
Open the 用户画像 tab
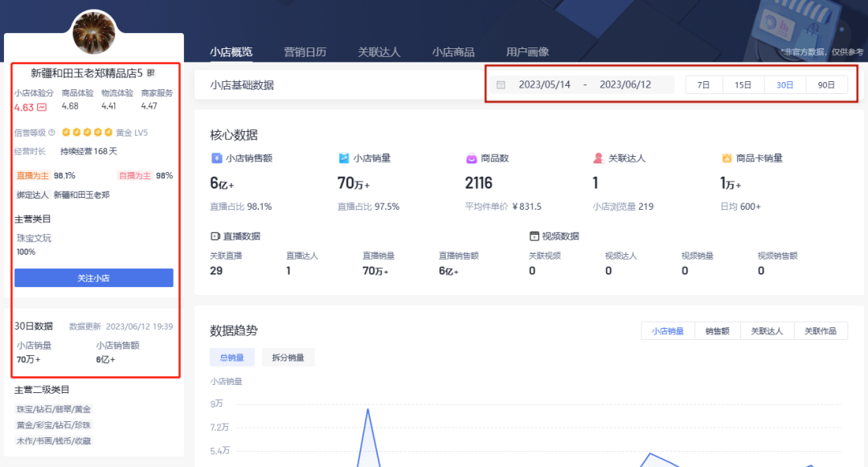point(527,52)
